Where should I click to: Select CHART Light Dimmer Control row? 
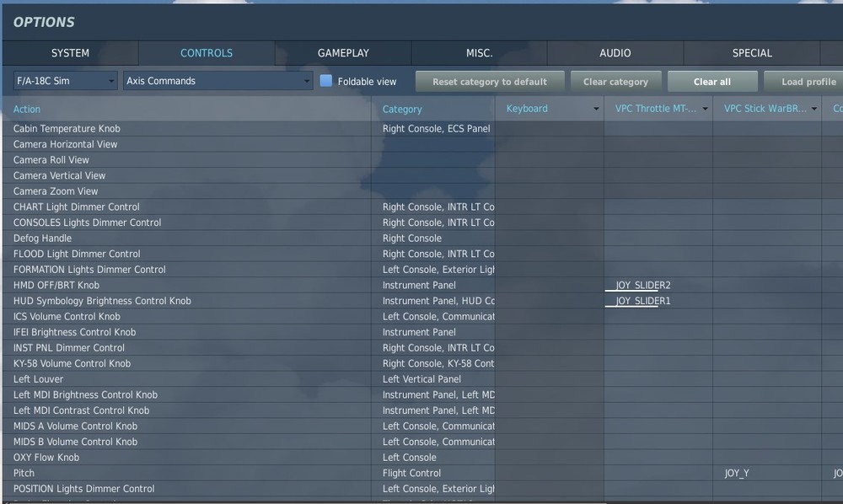coord(186,206)
